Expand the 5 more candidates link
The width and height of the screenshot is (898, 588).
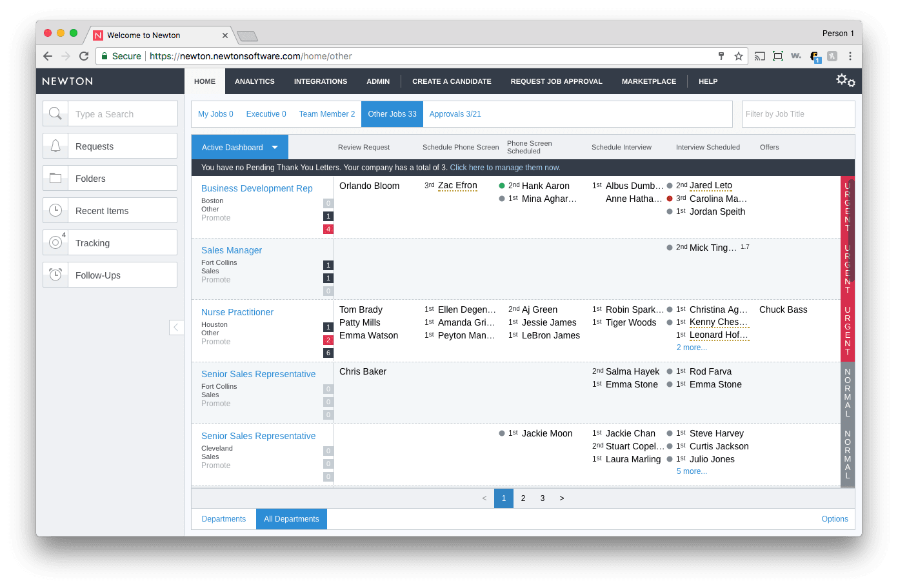coord(691,471)
